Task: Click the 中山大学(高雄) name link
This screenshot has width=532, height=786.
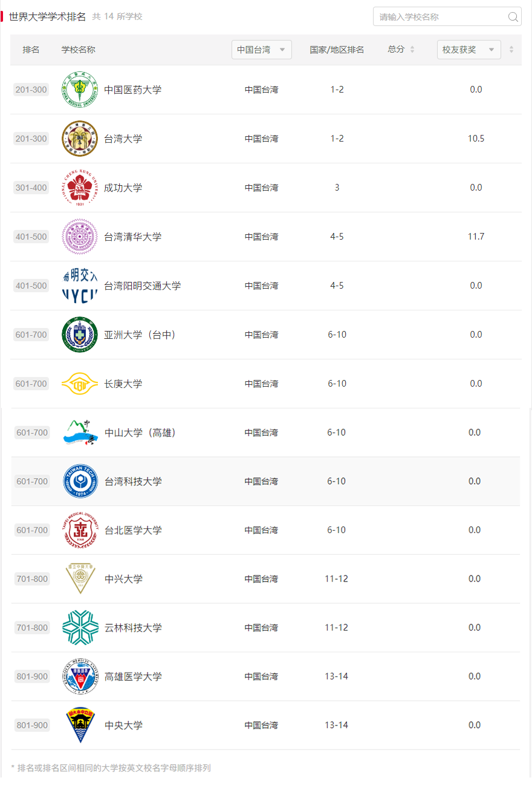Action: 140,433
